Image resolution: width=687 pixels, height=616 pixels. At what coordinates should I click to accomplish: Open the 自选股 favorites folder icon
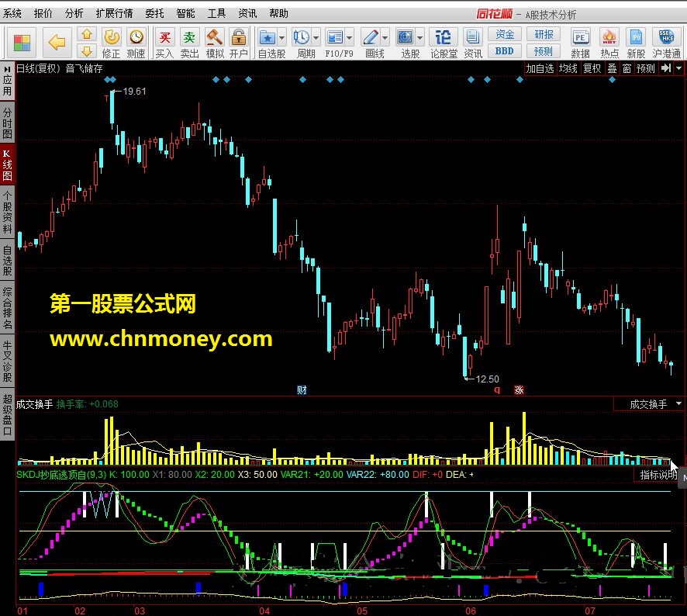point(268,37)
